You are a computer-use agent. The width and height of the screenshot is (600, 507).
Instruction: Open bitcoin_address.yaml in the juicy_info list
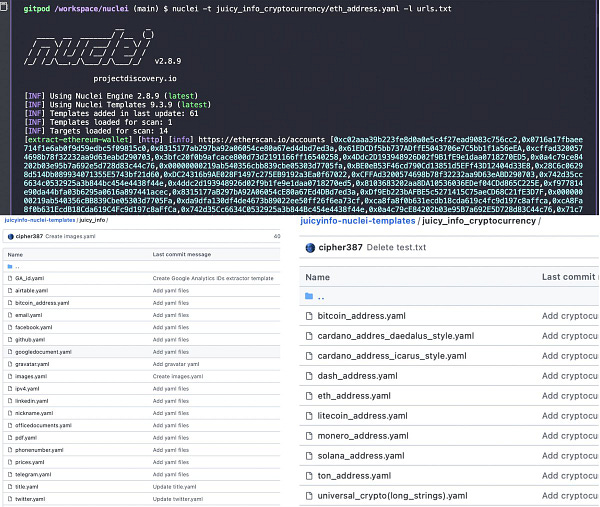(x=42, y=303)
